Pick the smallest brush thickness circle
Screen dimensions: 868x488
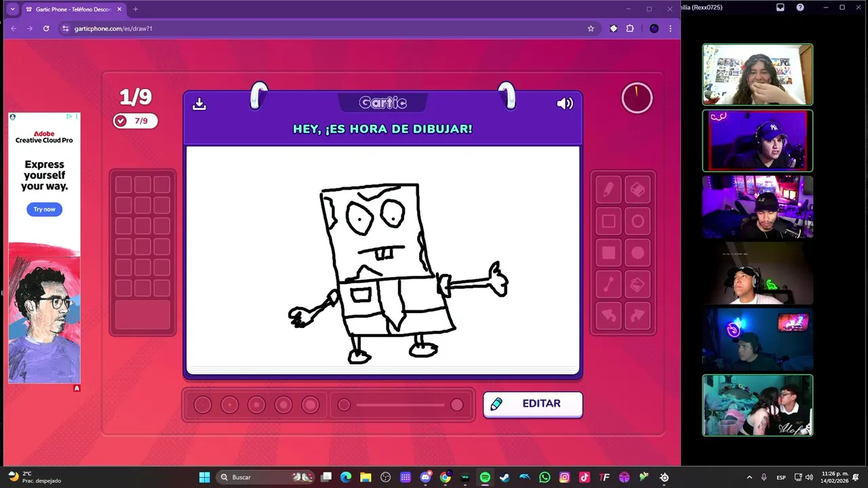coord(203,405)
